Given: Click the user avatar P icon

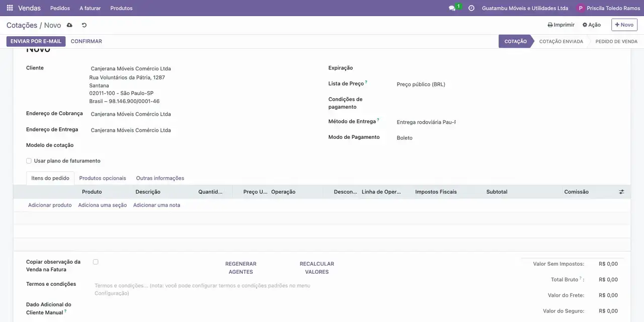Looking at the screenshot, I should [x=581, y=8].
